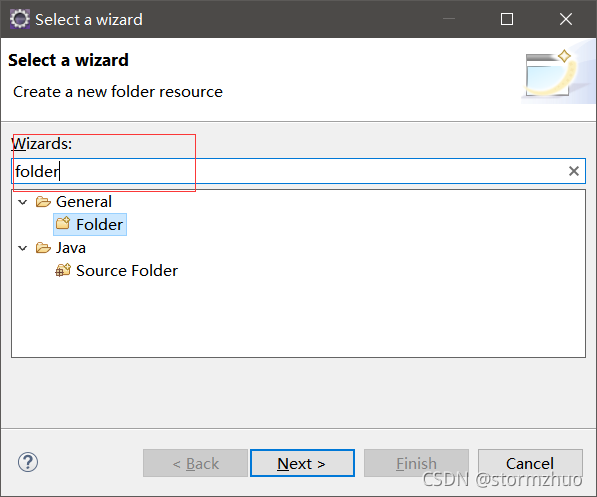597x497 pixels.
Task: Click the 'Wizards:' label
Action: (x=42, y=144)
